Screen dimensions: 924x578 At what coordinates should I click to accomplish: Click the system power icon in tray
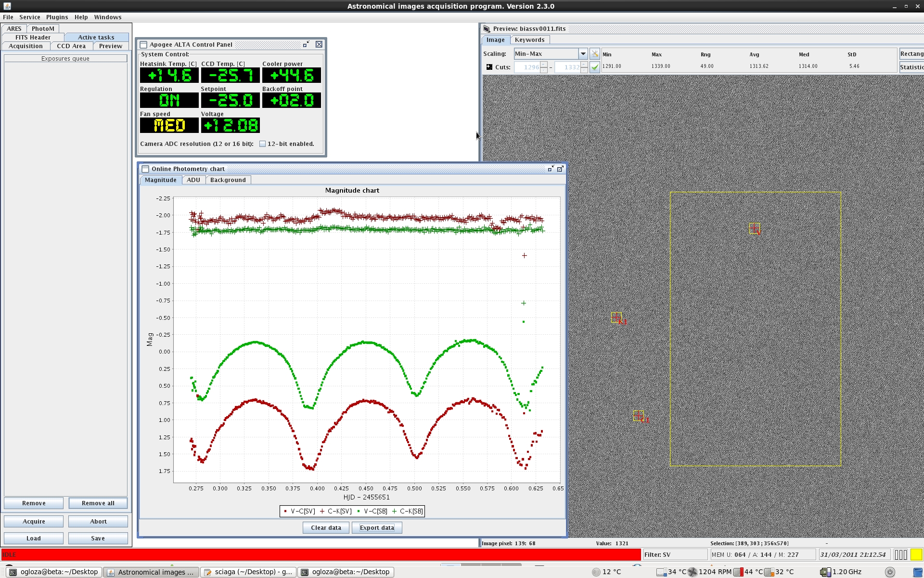click(x=890, y=572)
